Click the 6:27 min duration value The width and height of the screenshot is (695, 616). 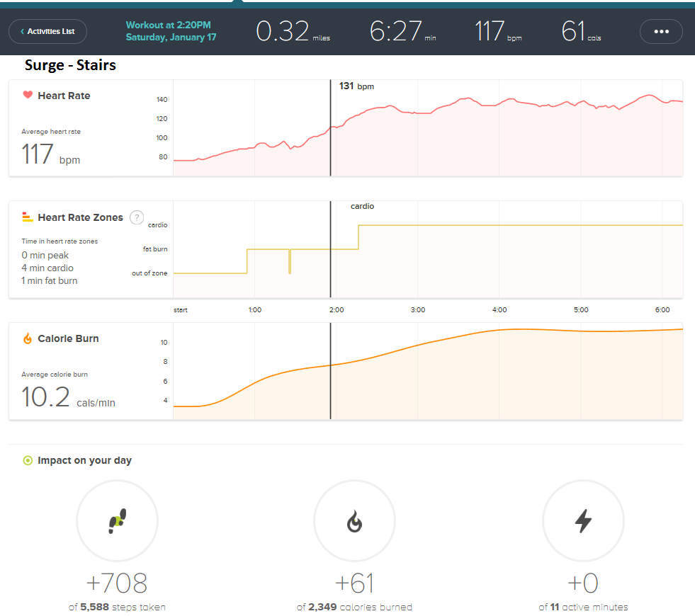(402, 31)
